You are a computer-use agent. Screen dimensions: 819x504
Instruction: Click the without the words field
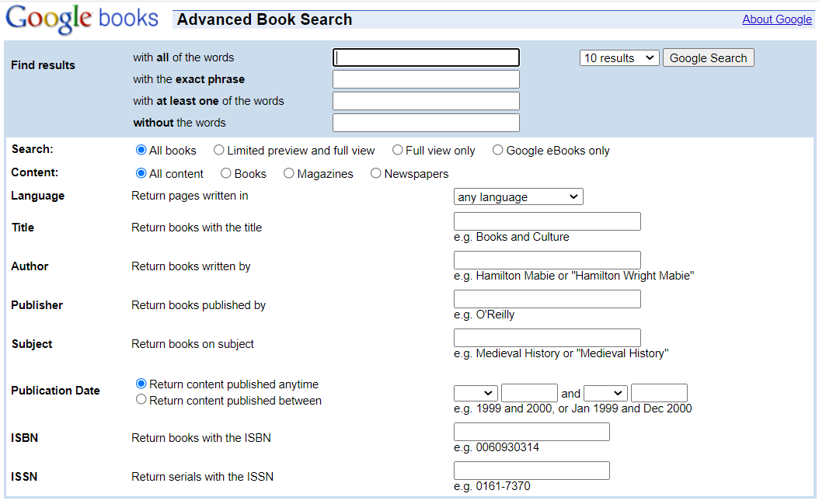click(426, 122)
